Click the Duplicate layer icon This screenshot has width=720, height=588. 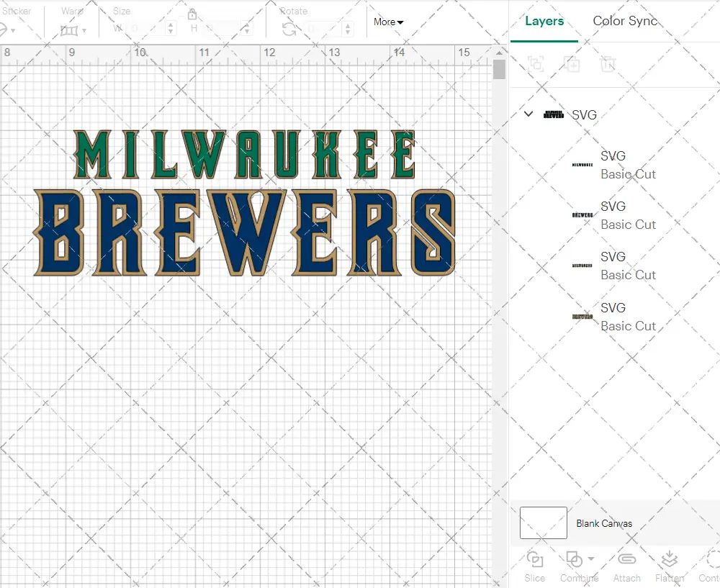572,64
